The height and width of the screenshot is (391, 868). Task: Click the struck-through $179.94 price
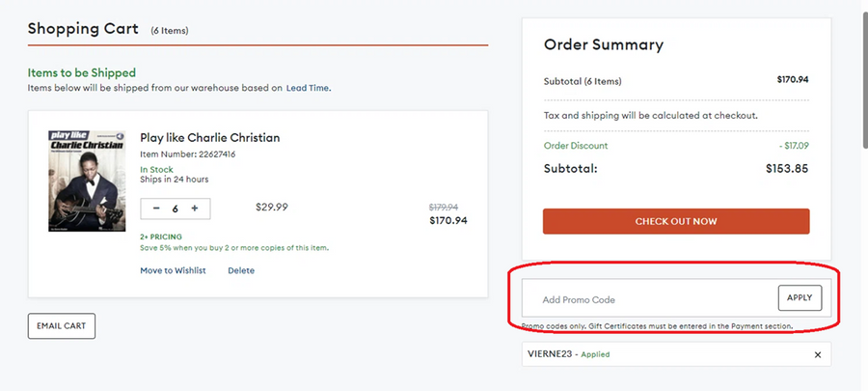click(443, 207)
